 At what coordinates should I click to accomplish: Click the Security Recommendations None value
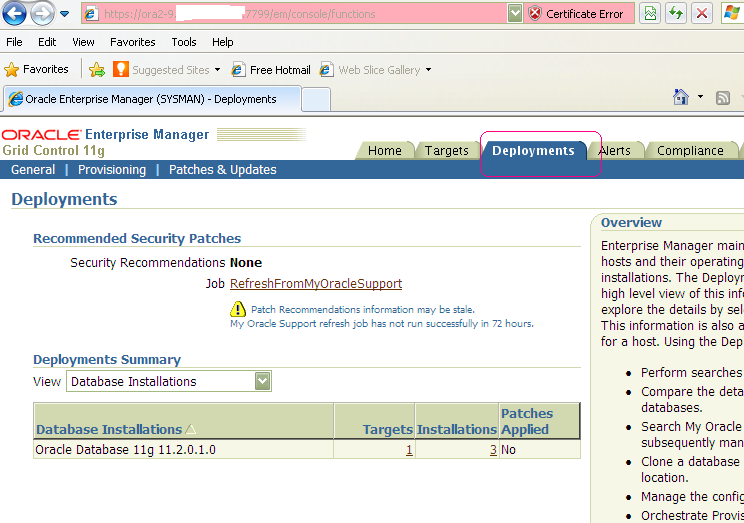coord(246,263)
